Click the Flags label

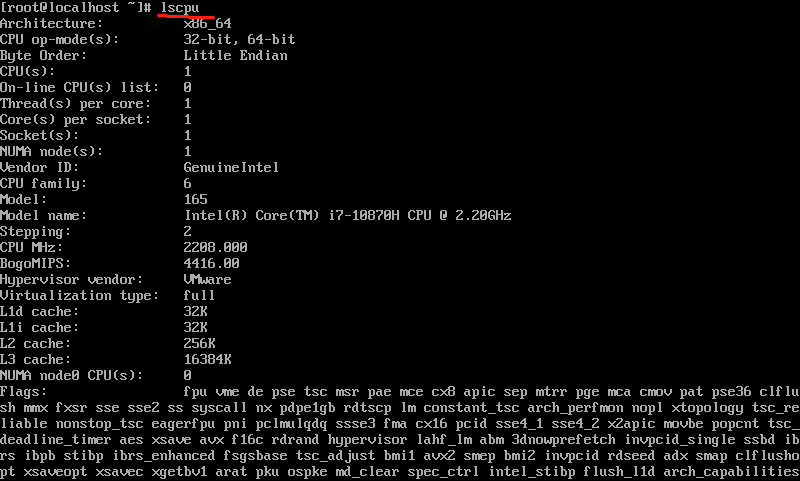coord(23,392)
